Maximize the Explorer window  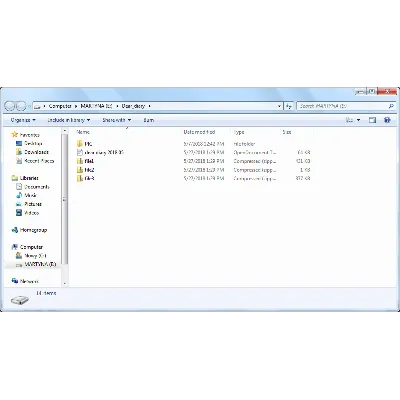[x=371, y=91]
